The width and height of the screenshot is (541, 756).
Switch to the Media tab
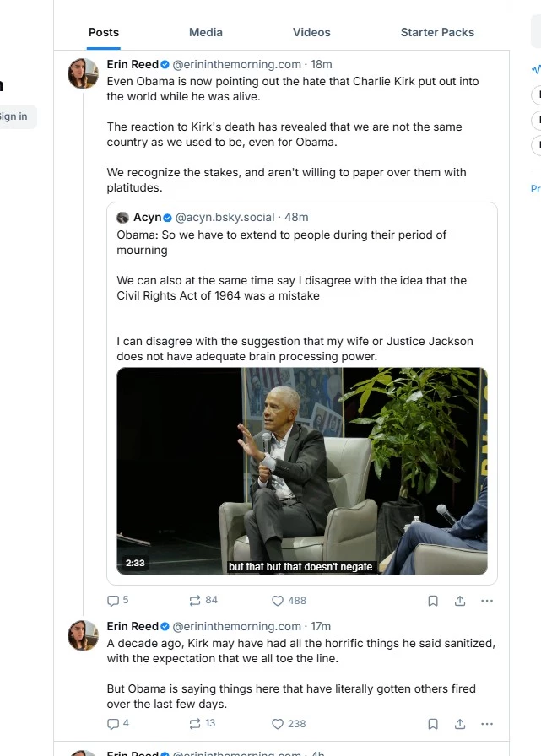tap(206, 32)
